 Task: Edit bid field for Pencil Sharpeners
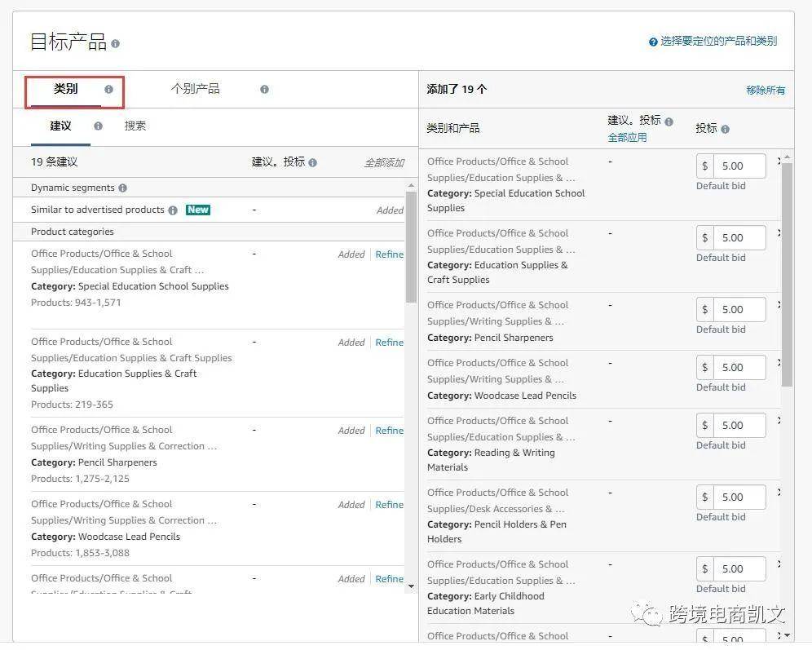pos(739,310)
